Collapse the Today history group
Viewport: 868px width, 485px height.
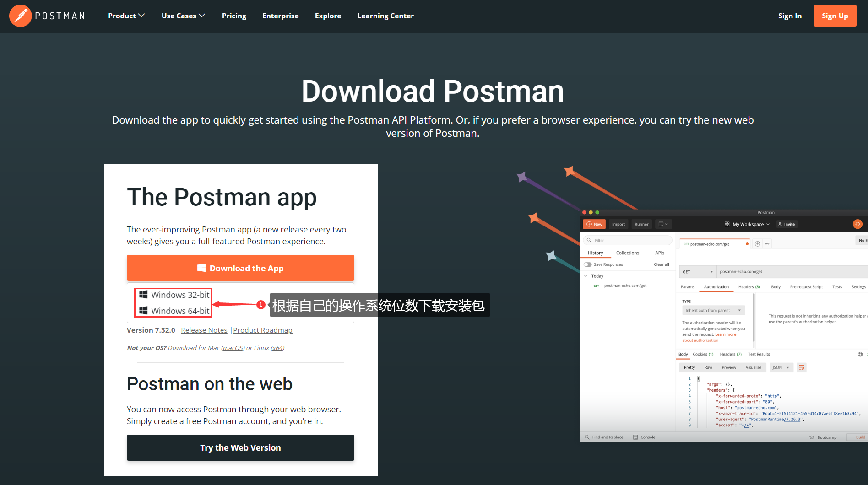[586, 276]
